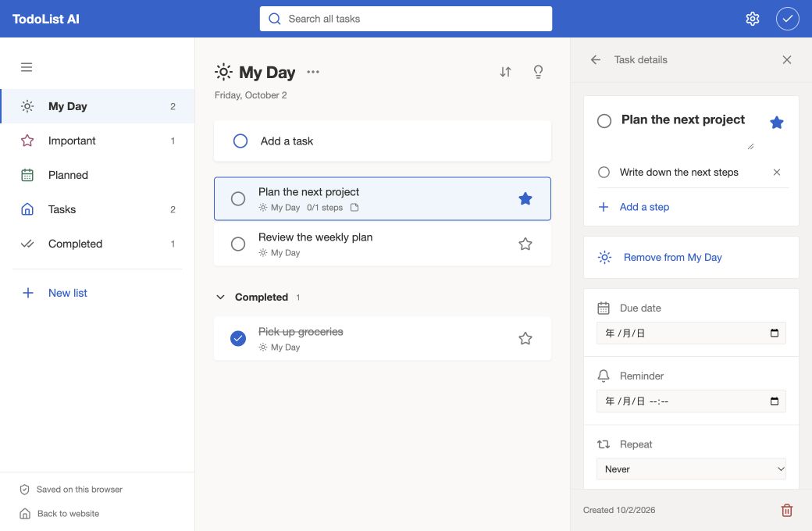Open the suggestions lightbulb icon

pyautogui.click(x=538, y=72)
